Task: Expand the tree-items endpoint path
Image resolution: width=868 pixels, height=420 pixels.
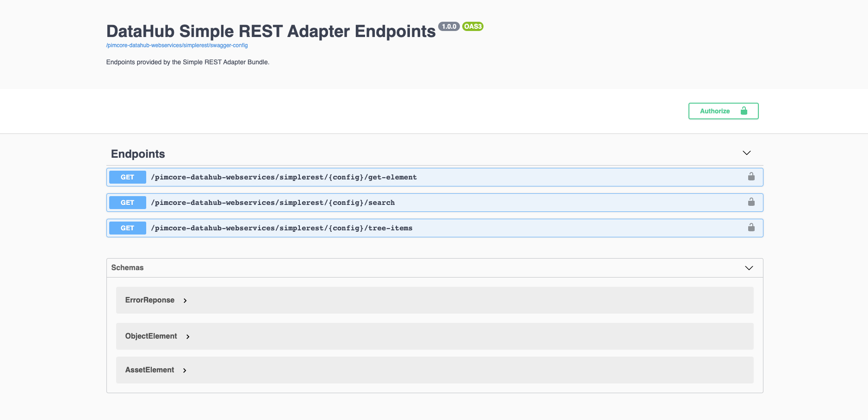Action: (281, 228)
